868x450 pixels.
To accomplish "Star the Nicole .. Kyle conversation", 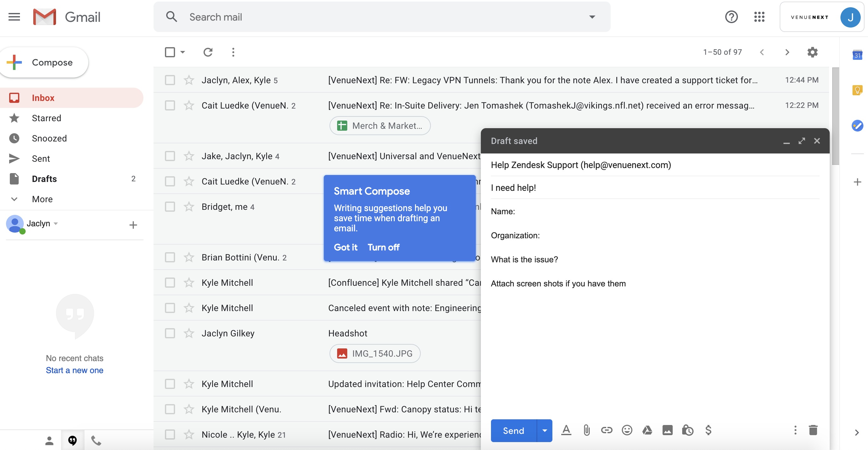I will tap(189, 434).
